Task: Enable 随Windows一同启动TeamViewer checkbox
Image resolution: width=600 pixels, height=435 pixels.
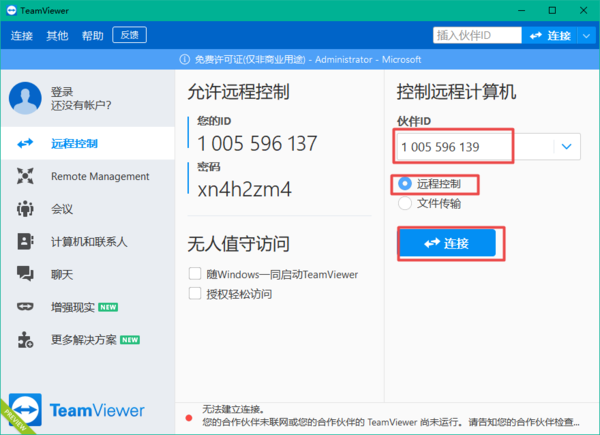Action: [x=195, y=274]
